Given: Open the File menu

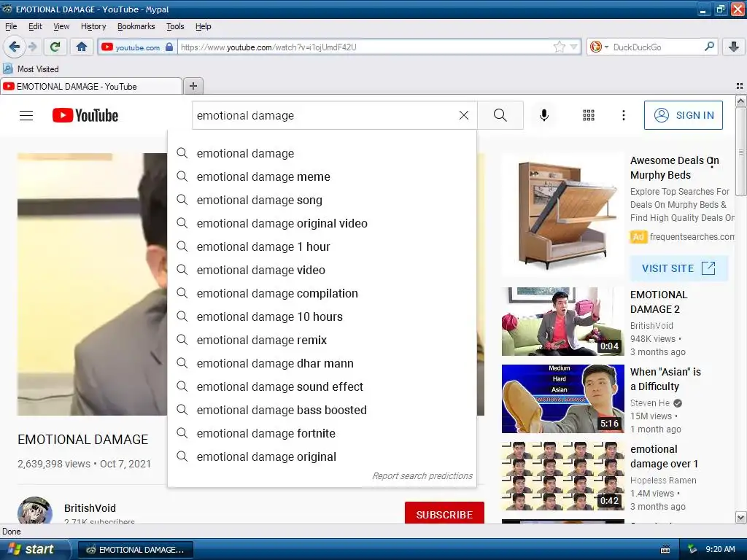Looking at the screenshot, I should 11,26.
